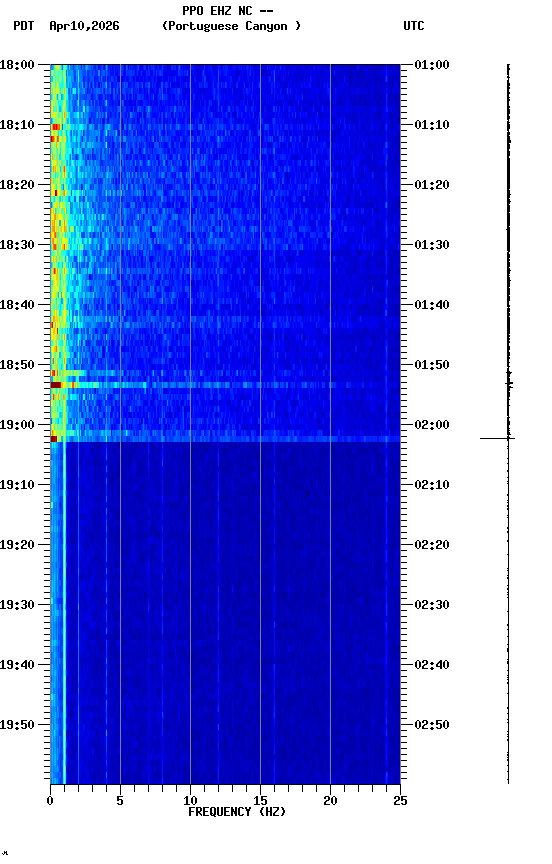Click the '18:10' PDT time label
552x864 pixels.
[17, 125]
